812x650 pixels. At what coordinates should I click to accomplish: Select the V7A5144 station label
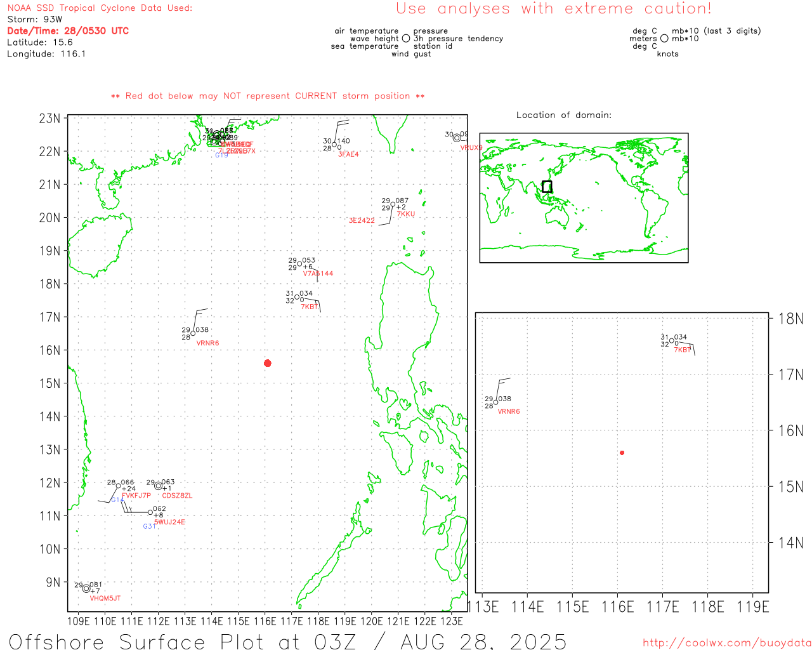tap(318, 274)
